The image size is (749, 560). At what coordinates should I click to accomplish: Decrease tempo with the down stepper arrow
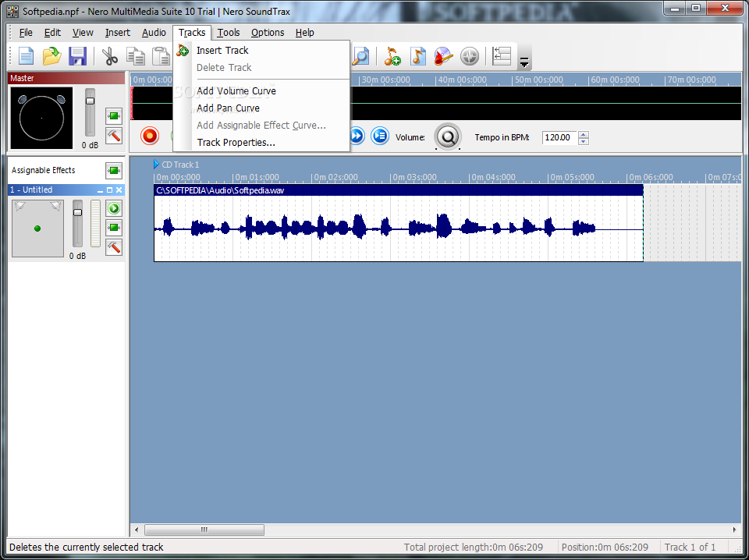583,141
